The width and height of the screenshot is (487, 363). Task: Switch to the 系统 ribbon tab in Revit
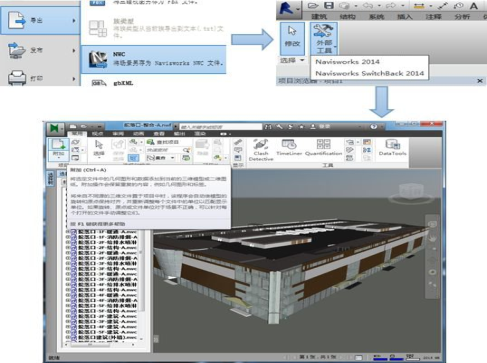tap(376, 17)
